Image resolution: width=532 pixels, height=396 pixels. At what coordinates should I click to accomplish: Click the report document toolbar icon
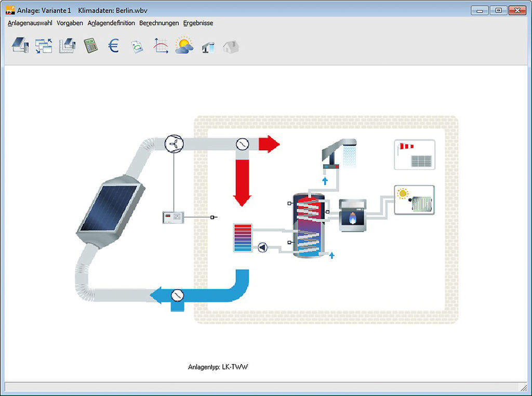click(137, 46)
